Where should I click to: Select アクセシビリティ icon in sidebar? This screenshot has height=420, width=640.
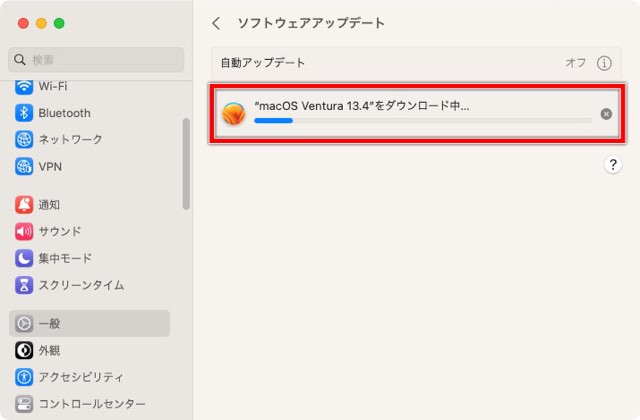(24, 377)
